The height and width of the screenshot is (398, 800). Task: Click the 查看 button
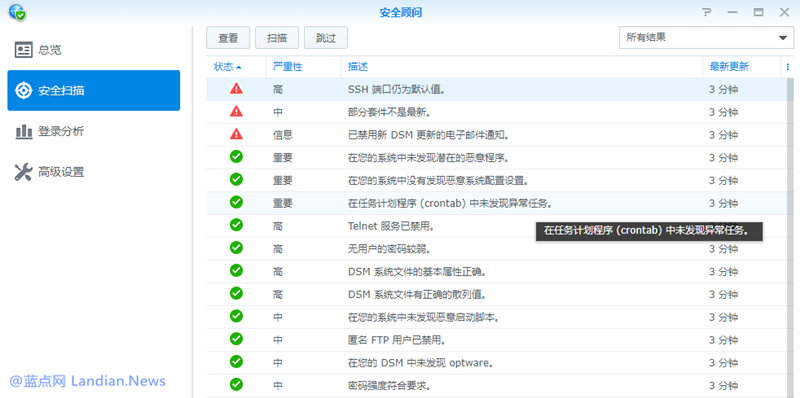[228, 38]
